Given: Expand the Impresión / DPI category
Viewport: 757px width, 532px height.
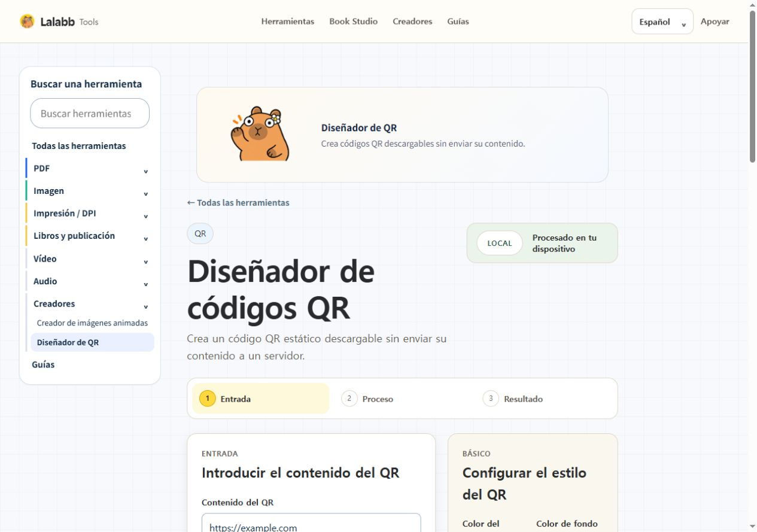Looking at the screenshot, I should (x=90, y=214).
